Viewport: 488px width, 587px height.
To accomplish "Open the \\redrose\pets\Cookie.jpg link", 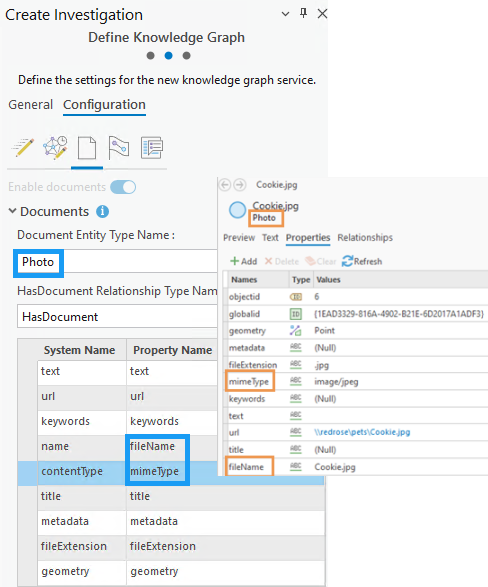I will [x=362, y=432].
